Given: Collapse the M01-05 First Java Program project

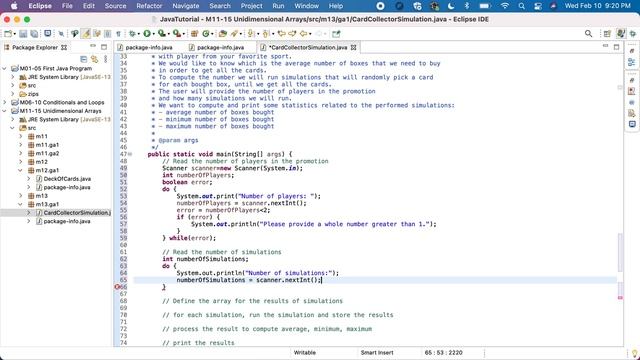Looking at the screenshot, I should (x=5, y=69).
